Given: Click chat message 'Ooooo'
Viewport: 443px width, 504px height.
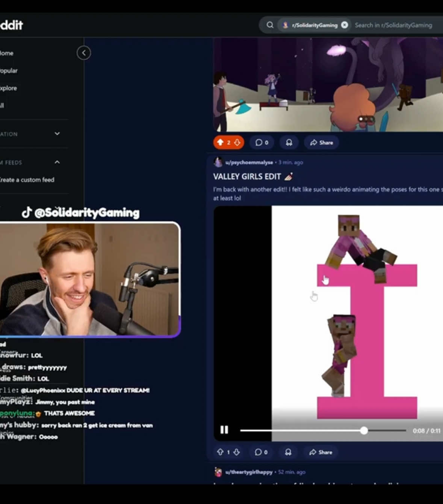Looking at the screenshot, I should coord(48,437).
